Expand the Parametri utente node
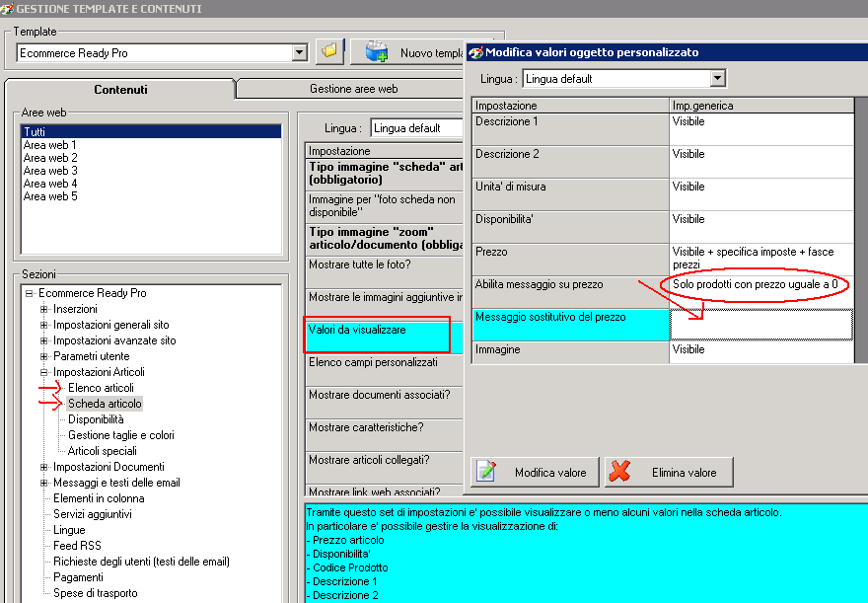868x603 pixels. pos(43,356)
